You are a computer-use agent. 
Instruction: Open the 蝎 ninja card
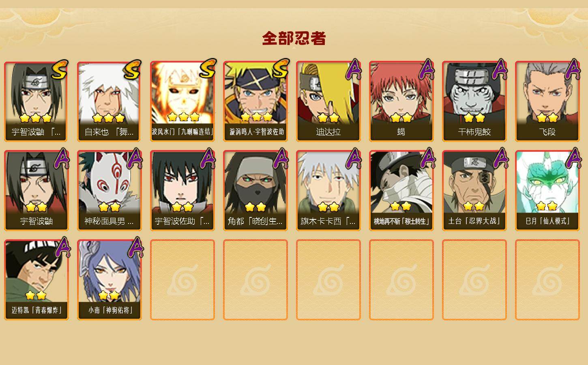coord(401,101)
